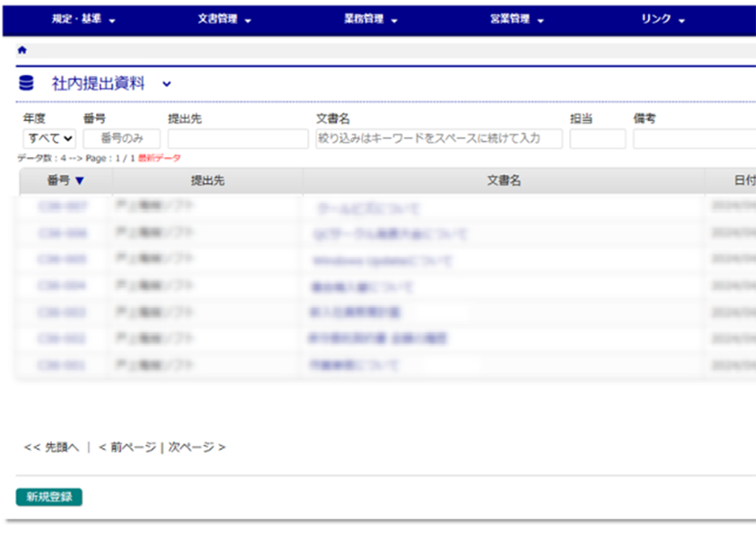Go to next page with 次ページ
This screenshot has height=553, width=756.
click(197, 447)
